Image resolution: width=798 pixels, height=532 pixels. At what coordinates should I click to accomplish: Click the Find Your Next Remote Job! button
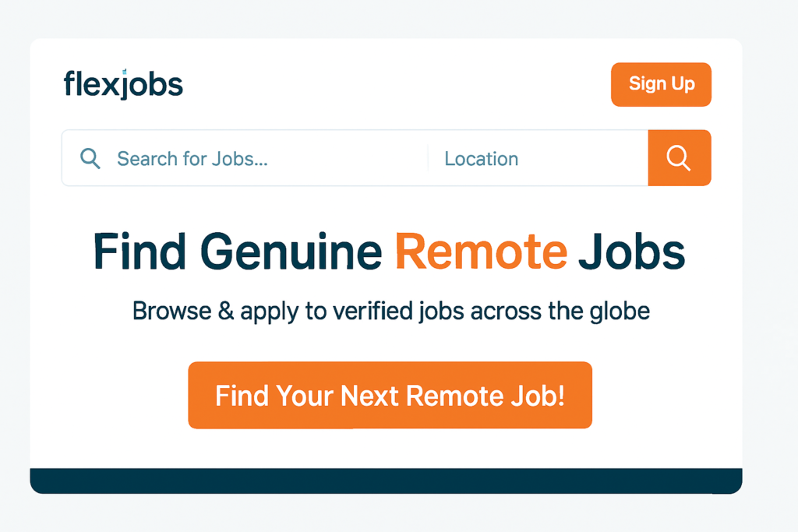pos(390,396)
